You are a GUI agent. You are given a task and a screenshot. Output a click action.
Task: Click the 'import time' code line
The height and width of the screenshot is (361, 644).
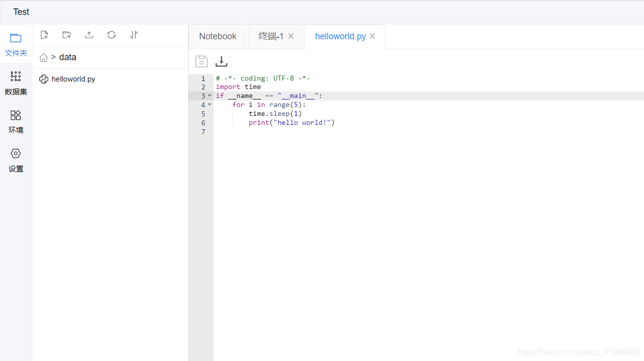(238, 87)
